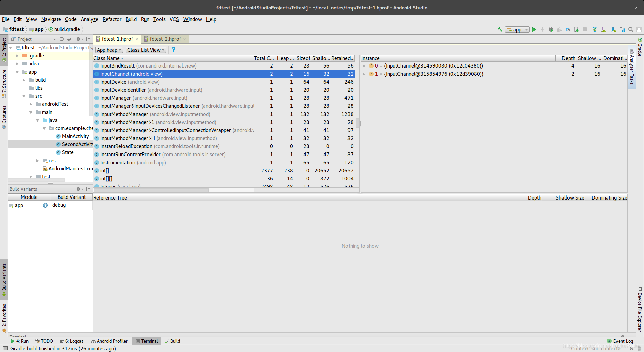
Task: Open the App heap dropdown
Action: click(109, 50)
